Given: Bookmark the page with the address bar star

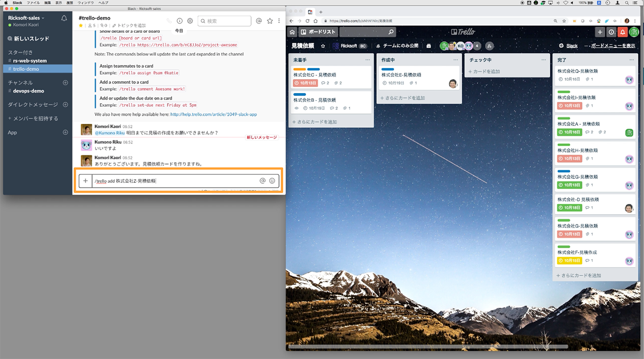Looking at the screenshot, I should [x=565, y=21].
